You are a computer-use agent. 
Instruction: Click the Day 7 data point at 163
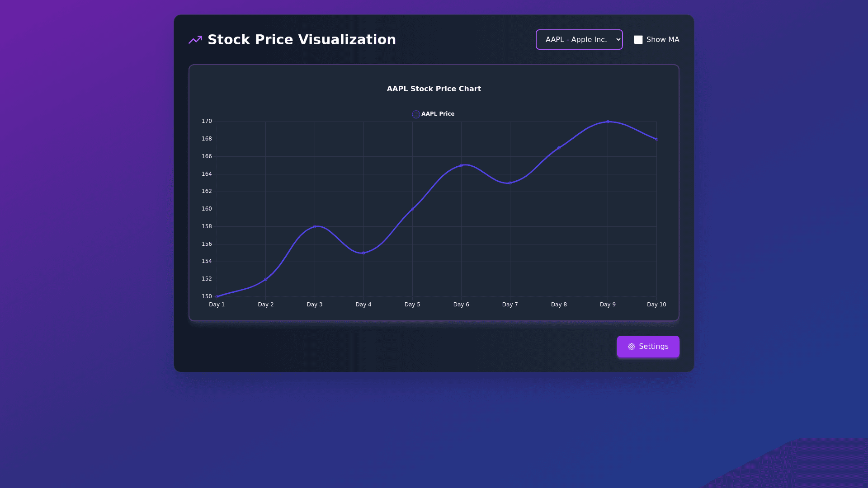pyautogui.click(x=510, y=183)
